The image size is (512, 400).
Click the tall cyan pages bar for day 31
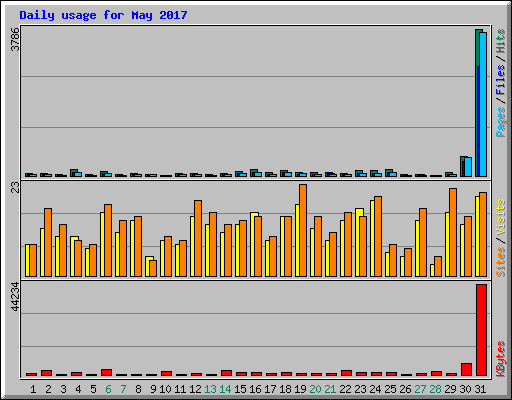483,104
